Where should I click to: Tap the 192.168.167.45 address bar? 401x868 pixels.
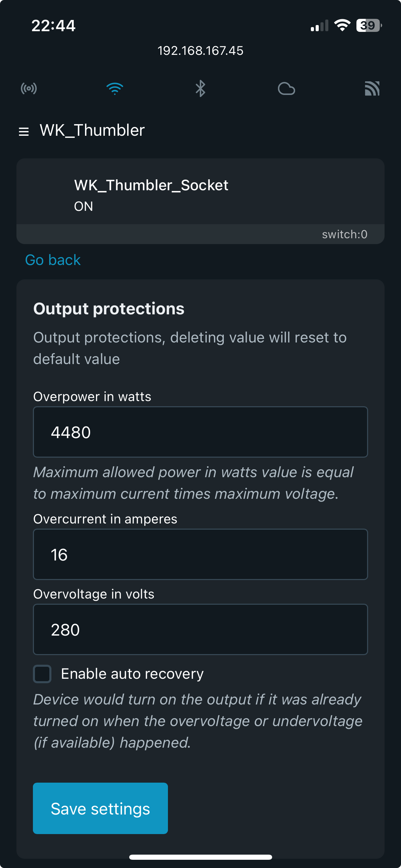[200, 51]
